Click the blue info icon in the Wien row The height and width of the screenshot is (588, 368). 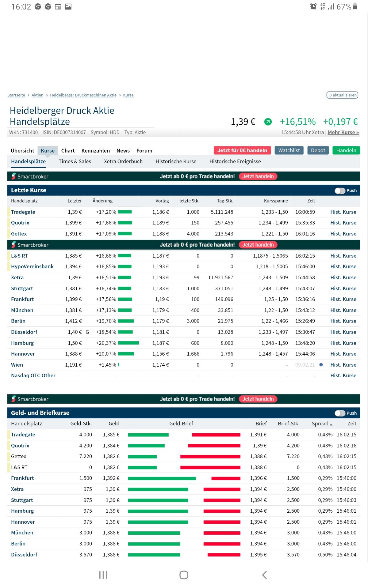[321, 365]
